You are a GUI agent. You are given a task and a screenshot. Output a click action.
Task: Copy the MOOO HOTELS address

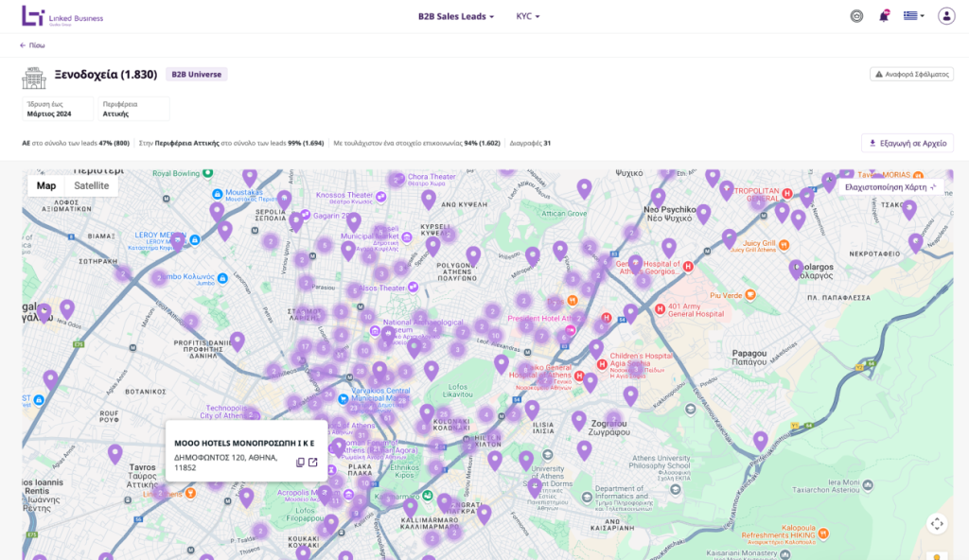[300, 462]
